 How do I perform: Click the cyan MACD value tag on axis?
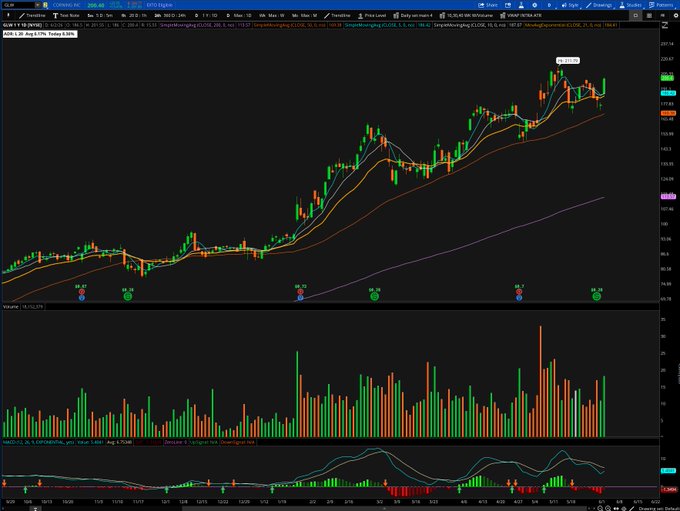[668, 471]
